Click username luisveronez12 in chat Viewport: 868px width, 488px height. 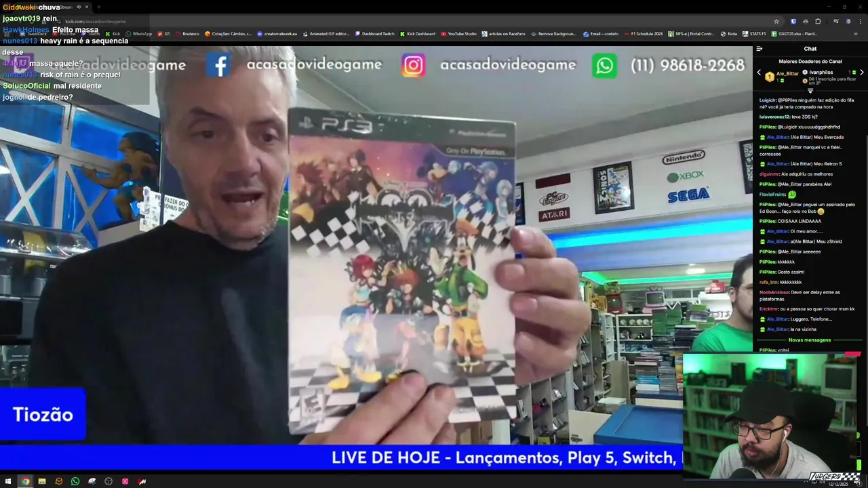coord(774,117)
